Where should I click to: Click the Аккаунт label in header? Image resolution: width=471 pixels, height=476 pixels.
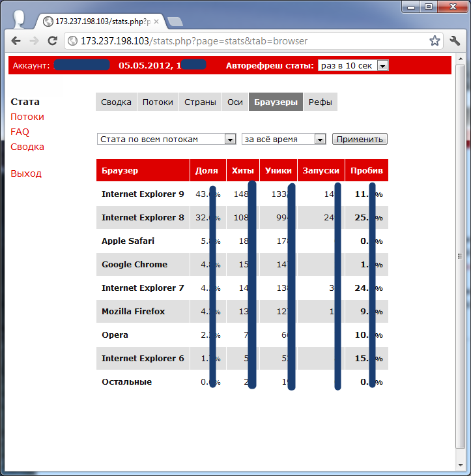click(x=31, y=65)
